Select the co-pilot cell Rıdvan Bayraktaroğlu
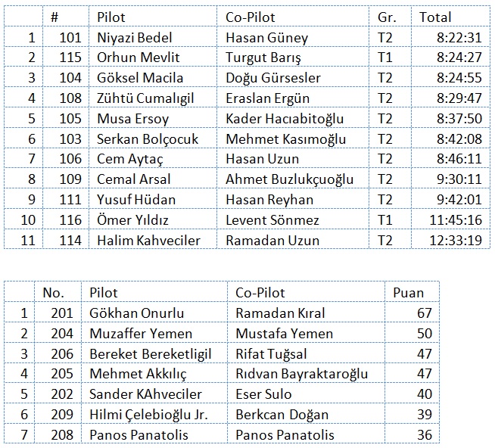 [302, 374]
